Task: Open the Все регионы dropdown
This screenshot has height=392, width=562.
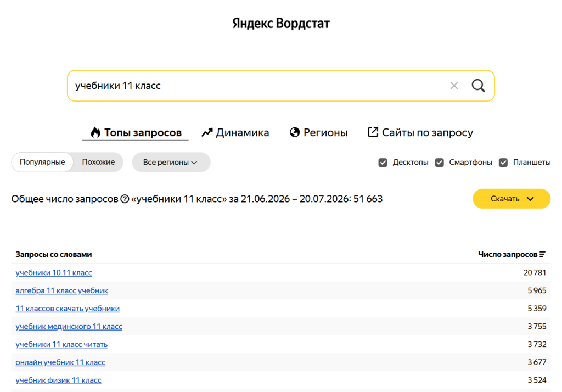Action: pyautogui.click(x=171, y=162)
